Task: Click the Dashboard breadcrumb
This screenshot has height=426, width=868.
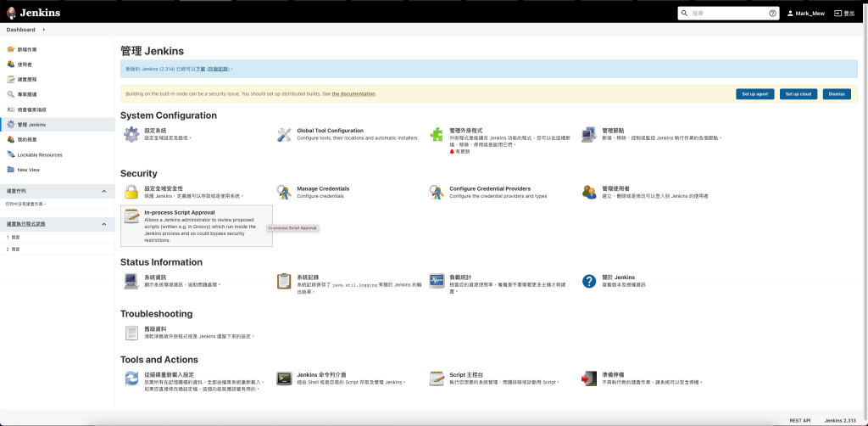Action: coord(20,30)
